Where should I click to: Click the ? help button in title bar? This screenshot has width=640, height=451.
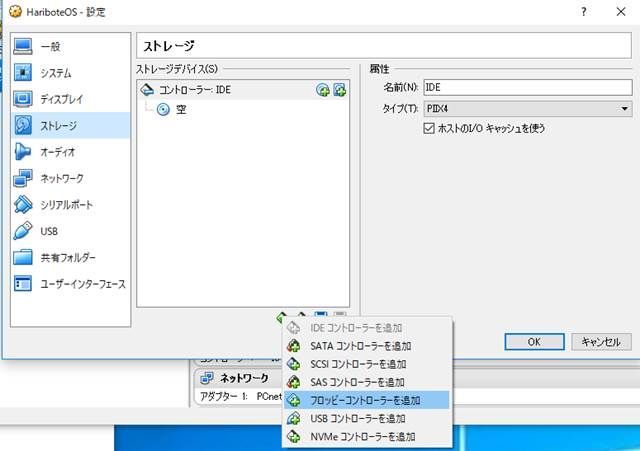click(584, 12)
